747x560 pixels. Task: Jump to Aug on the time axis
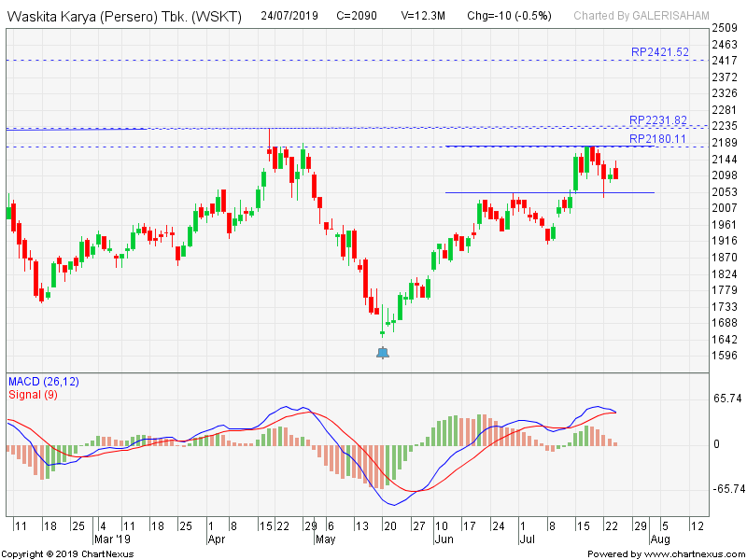[659, 539]
